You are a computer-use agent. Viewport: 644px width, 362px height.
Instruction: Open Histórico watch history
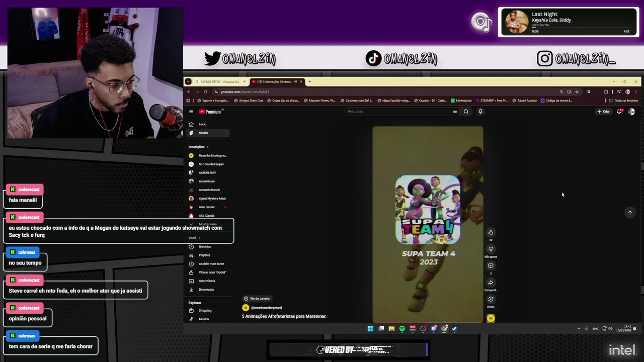(x=209, y=246)
